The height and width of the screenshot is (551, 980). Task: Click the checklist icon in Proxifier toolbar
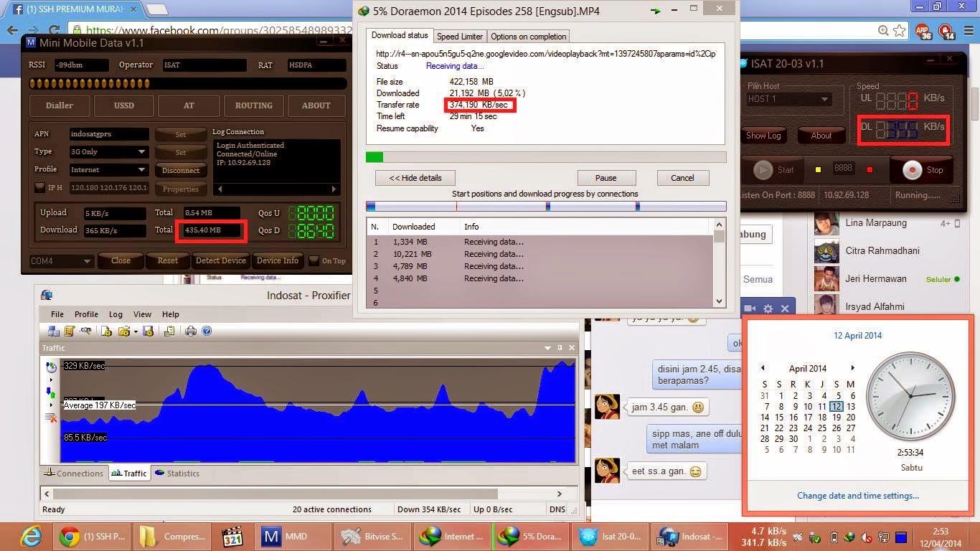pyautogui.click(x=169, y=331)
